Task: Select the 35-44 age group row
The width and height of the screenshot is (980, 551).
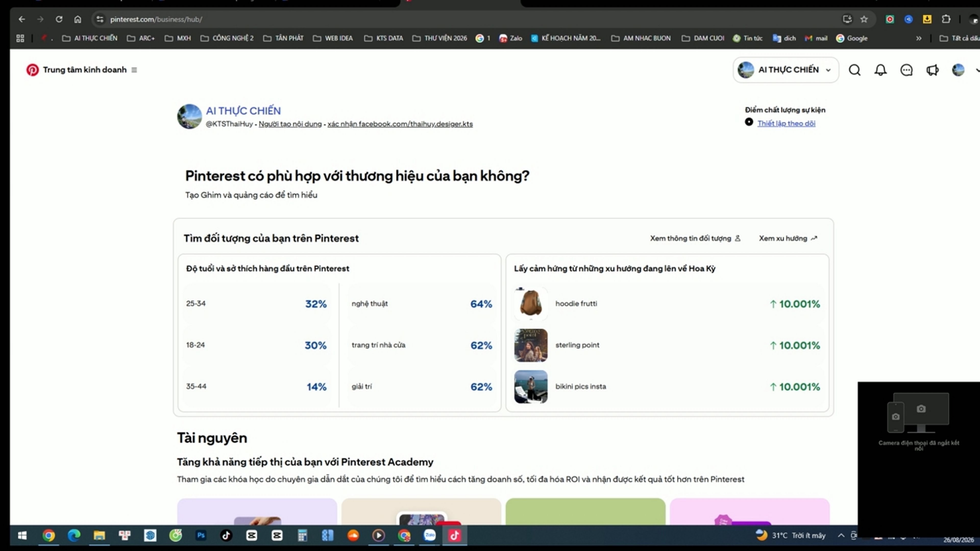Action: [257, 386]
